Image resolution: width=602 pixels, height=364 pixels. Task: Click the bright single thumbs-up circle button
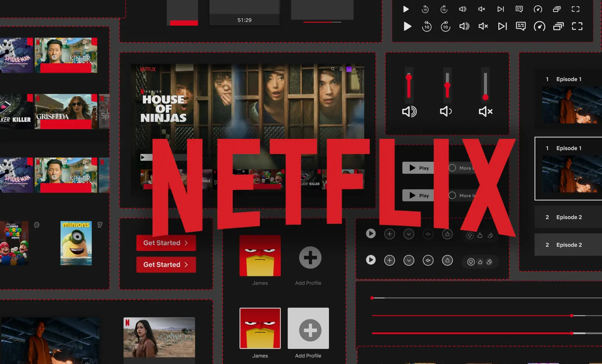point(447,260)
